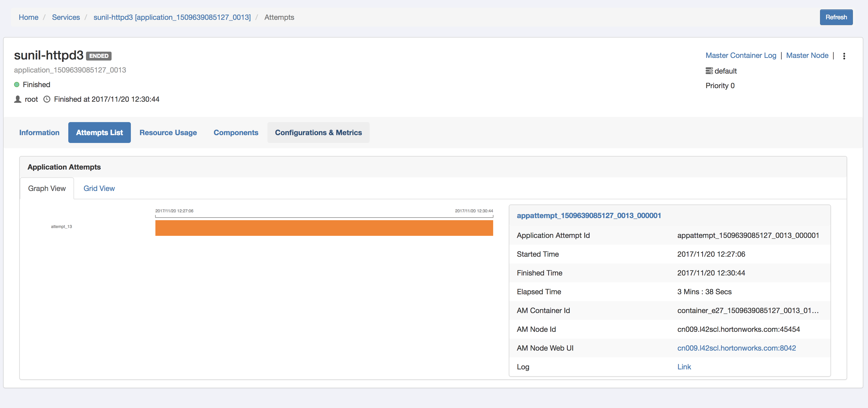Click the clock icon beside finished time
The image size is (868, 408).
point(47,99)
